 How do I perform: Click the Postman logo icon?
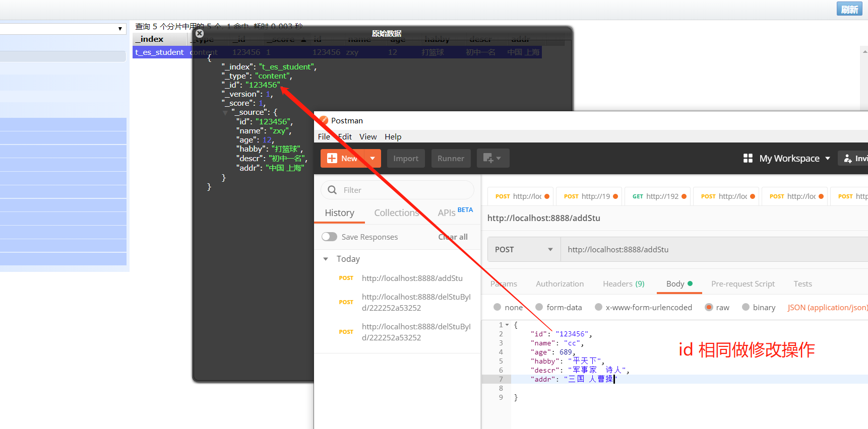pyautogui.click(x=323, y=121)
